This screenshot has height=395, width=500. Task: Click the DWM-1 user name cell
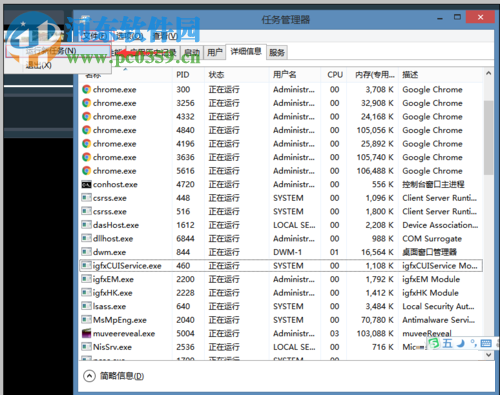coord(287,252)
